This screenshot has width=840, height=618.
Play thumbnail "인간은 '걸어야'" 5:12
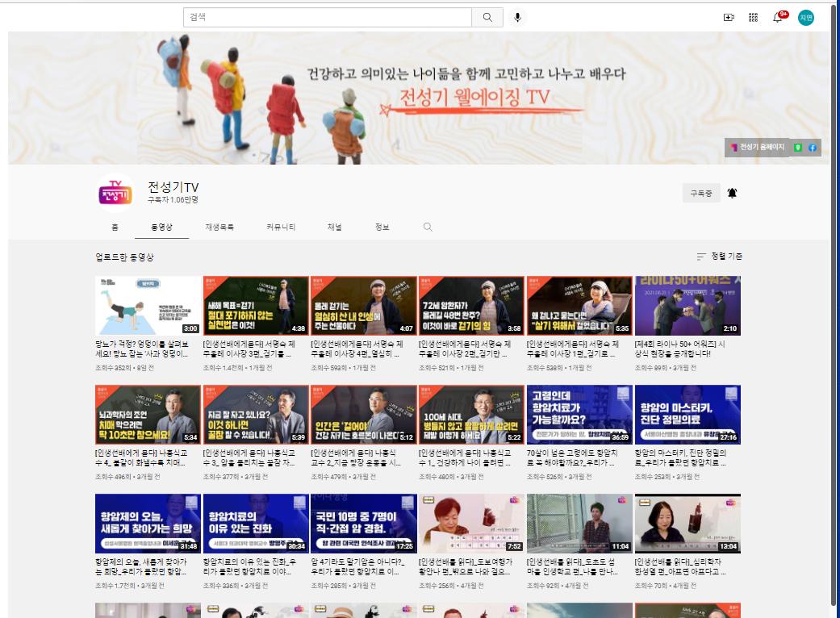pyautogui.click(x=364, y=415)
